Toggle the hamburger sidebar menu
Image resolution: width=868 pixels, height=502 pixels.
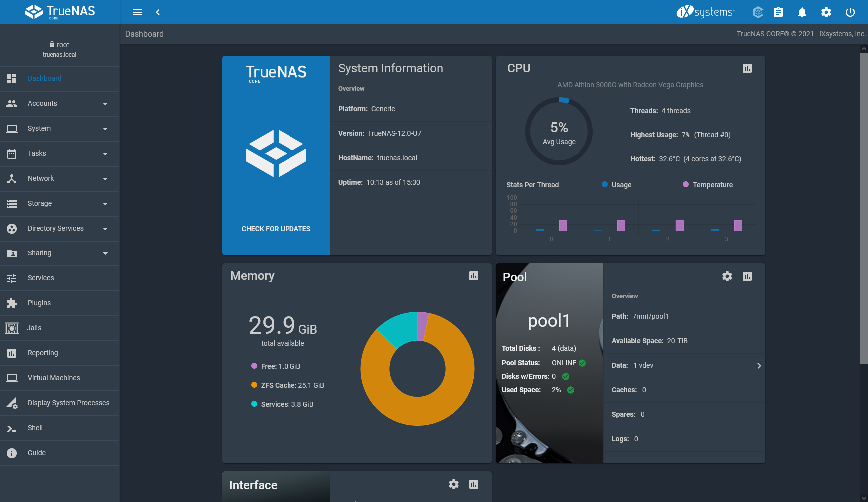point(138,12)
